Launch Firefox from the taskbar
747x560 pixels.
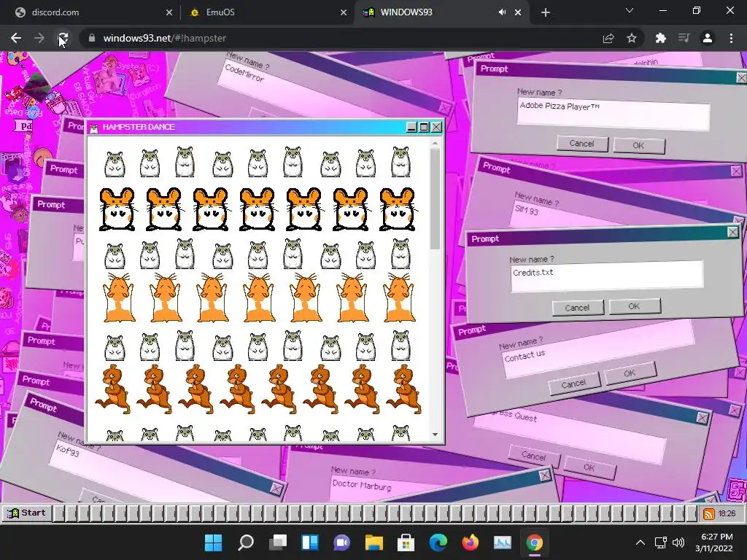click(471, 542)
